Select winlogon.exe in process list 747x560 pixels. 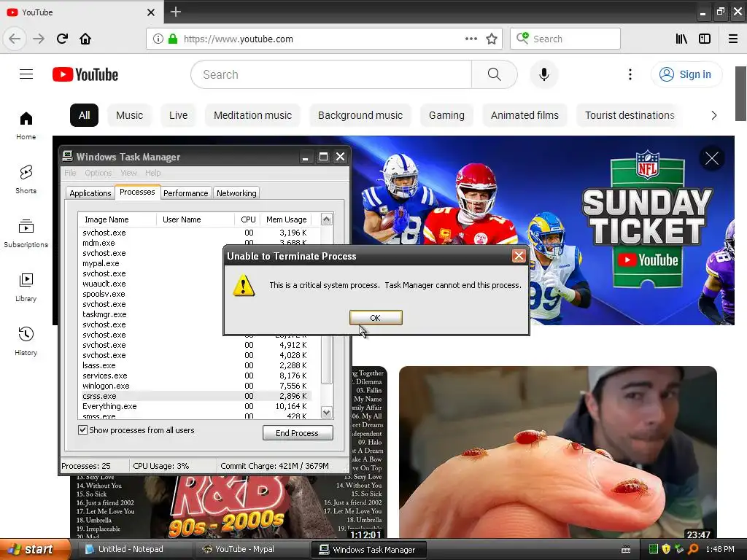pyautogui.click(x=196, y=386)
